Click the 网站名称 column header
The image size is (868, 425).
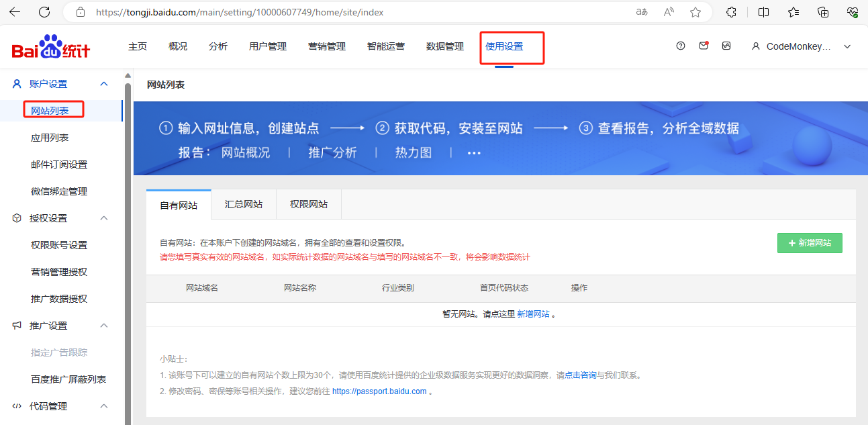point(300,288)
